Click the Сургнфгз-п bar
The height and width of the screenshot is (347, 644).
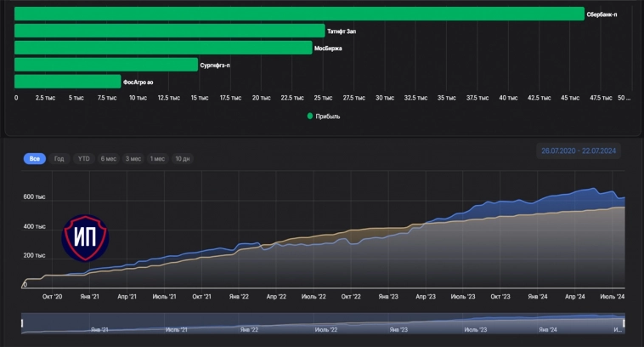[x=106, y=65]
